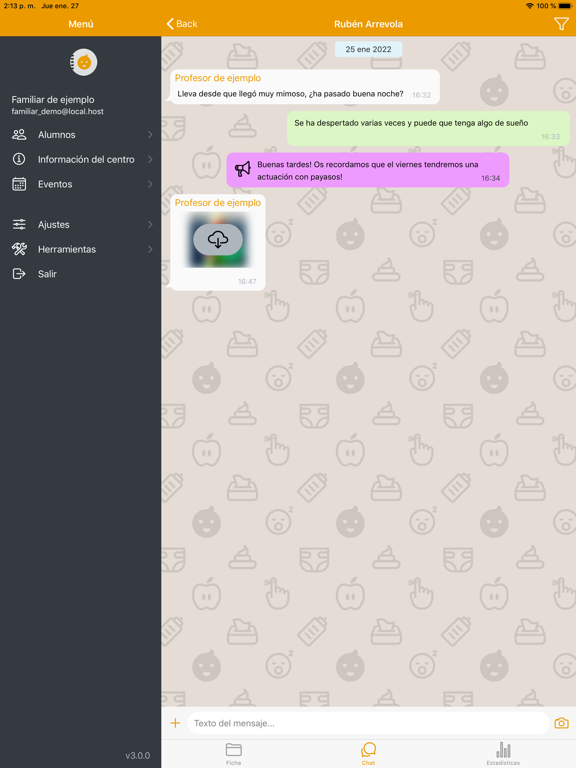Expand Información del centro chevron
The width and height of the screenshot is (576, 768).
pyautogui.click(x=150, y=159)
